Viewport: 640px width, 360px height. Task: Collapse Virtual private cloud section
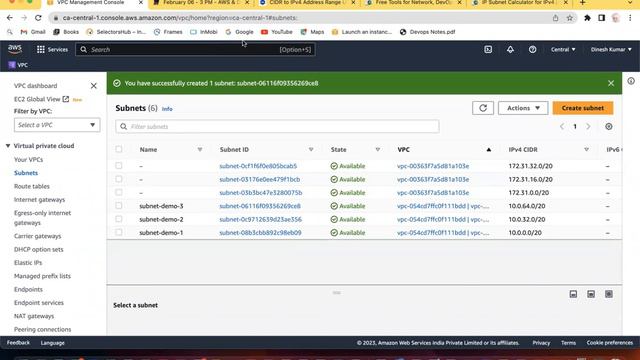pyautogui.click(x=8, y=146)
